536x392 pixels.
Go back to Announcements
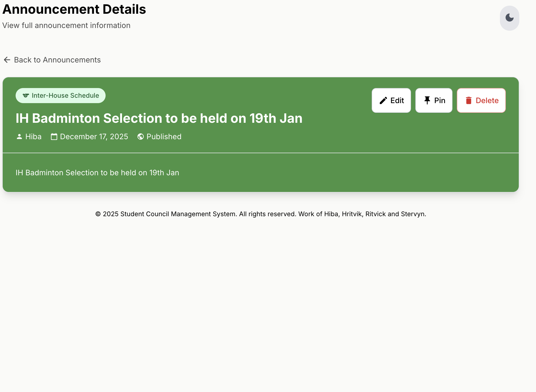click(x=57, y=60)
